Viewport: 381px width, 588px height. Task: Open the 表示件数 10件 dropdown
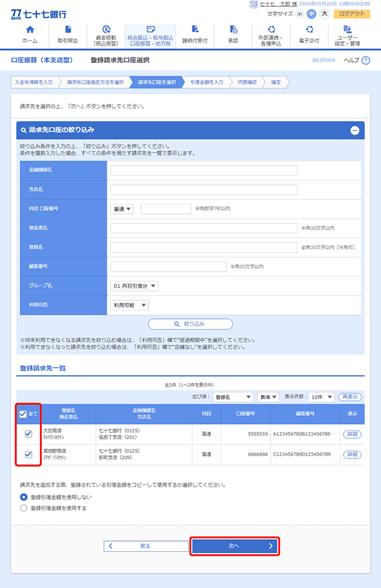tap(322, 397)
